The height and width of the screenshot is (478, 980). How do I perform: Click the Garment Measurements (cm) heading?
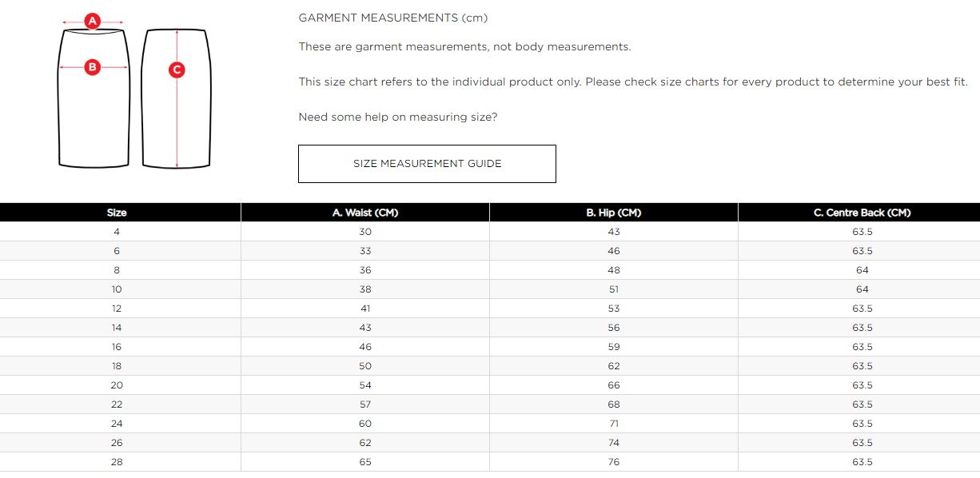(392, 18)
